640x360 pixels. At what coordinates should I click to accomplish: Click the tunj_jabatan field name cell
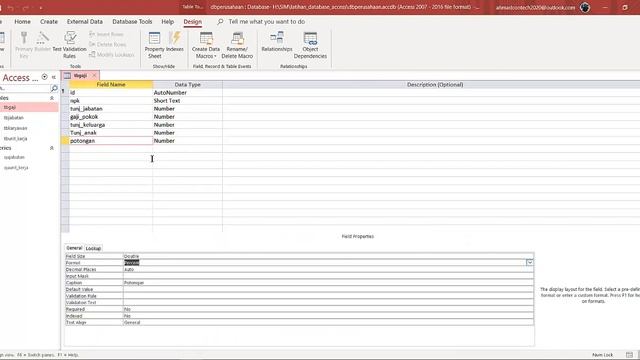111,109
